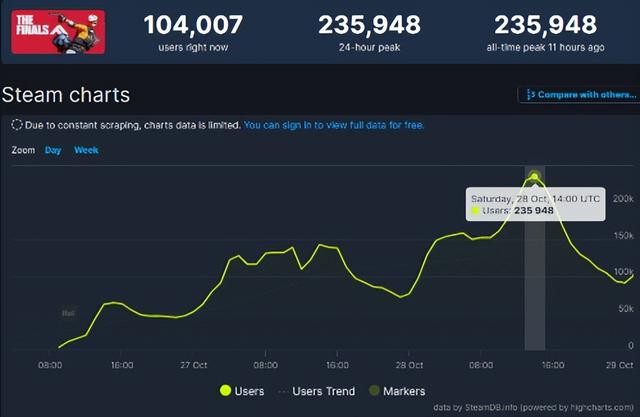
Task: Click THE FINALS game thumbnail
Action: point(58,32)
